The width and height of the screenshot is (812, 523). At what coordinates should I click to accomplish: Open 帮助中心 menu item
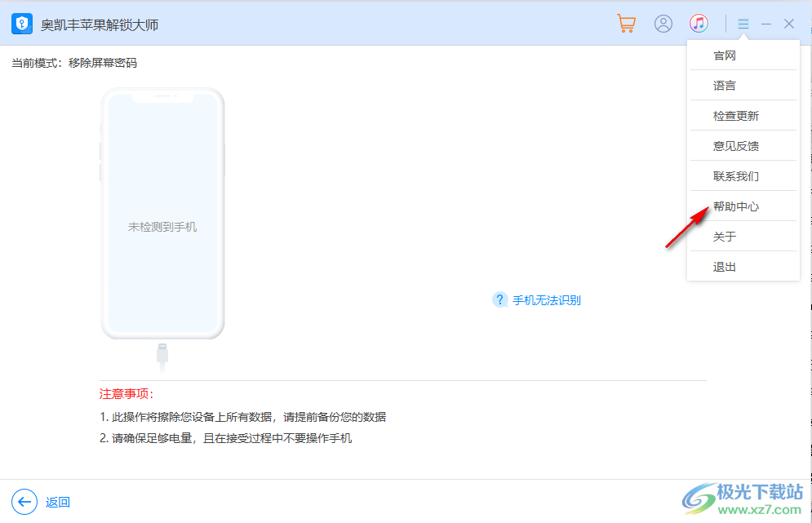(x=743, y=206)
